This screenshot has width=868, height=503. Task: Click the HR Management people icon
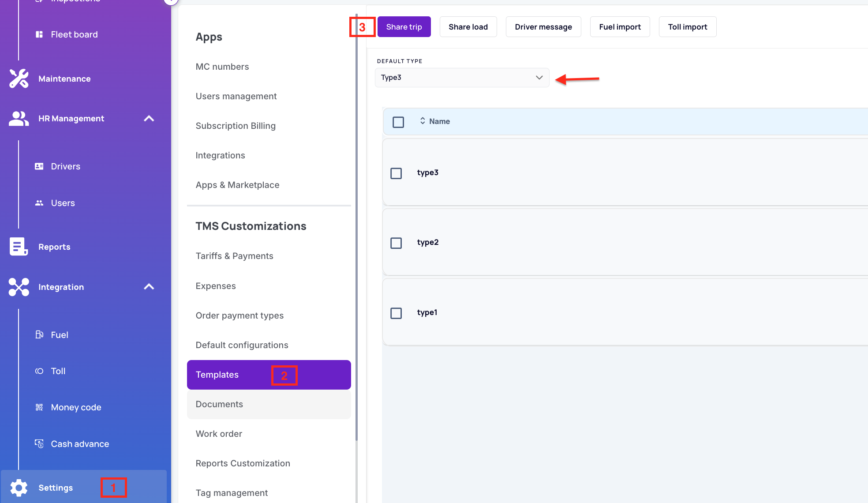[x=19, y=118]
